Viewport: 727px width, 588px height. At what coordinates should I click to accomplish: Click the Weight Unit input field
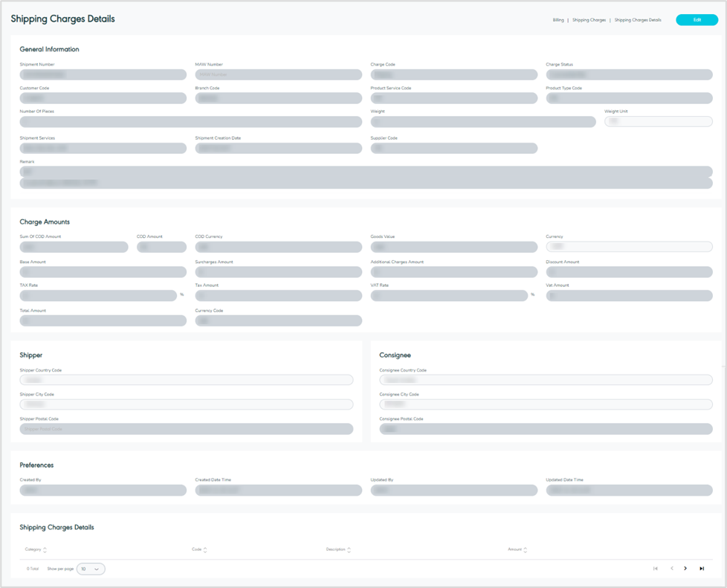(x=657, y=120)
